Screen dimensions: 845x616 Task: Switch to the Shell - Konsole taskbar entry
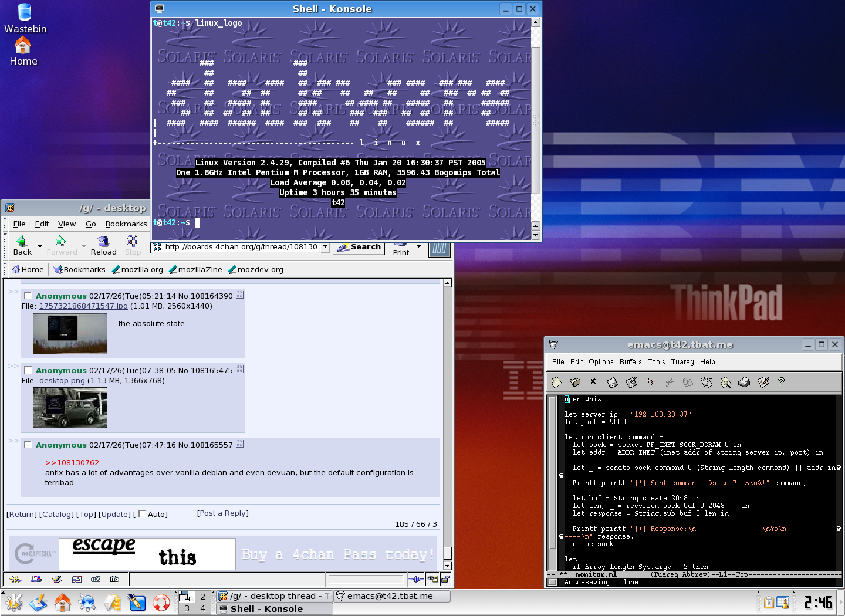click(x=274, y=609)
